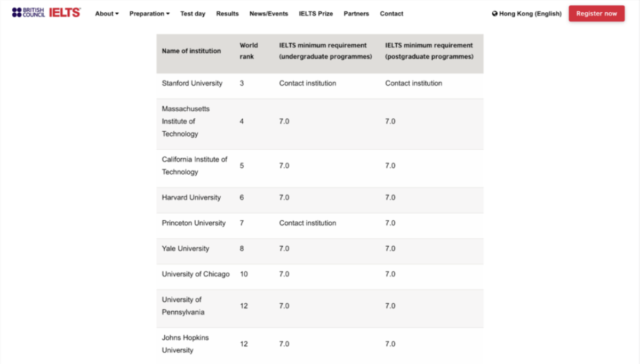This screenshot has height=364, width=640.
Task: Open the Results menu item
Action: pos(227,14)
